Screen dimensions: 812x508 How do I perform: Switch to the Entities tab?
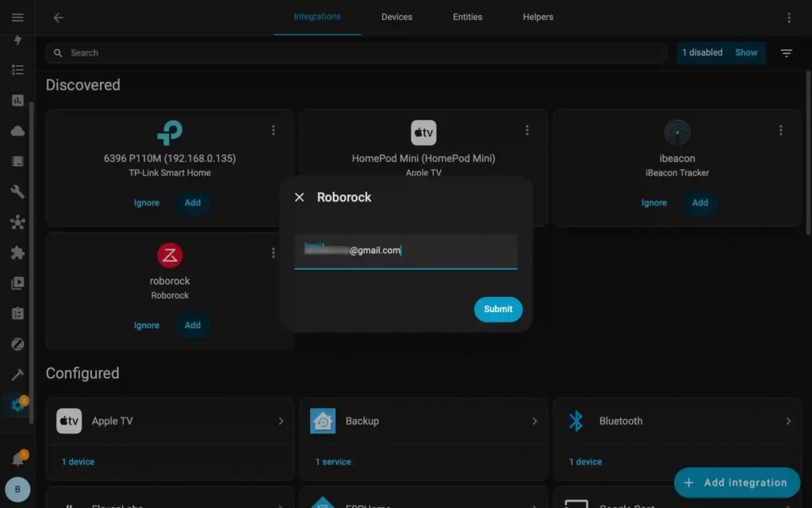467,17
